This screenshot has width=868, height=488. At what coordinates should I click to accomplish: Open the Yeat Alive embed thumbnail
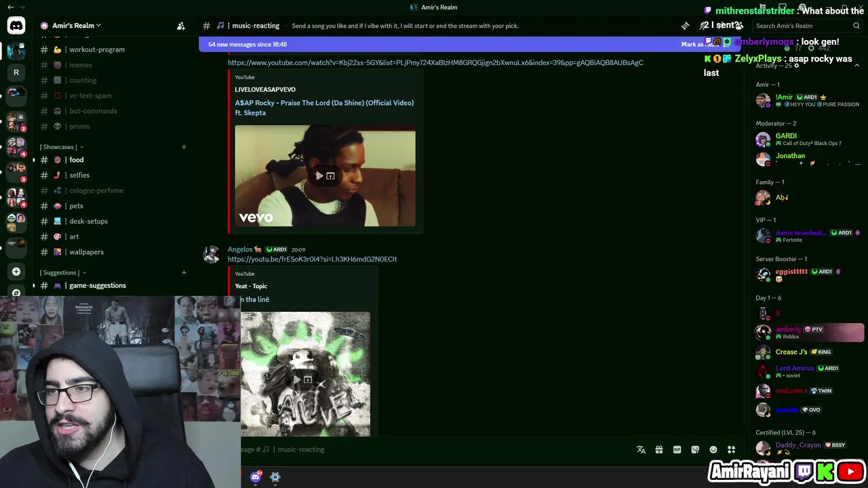[305, 373]
